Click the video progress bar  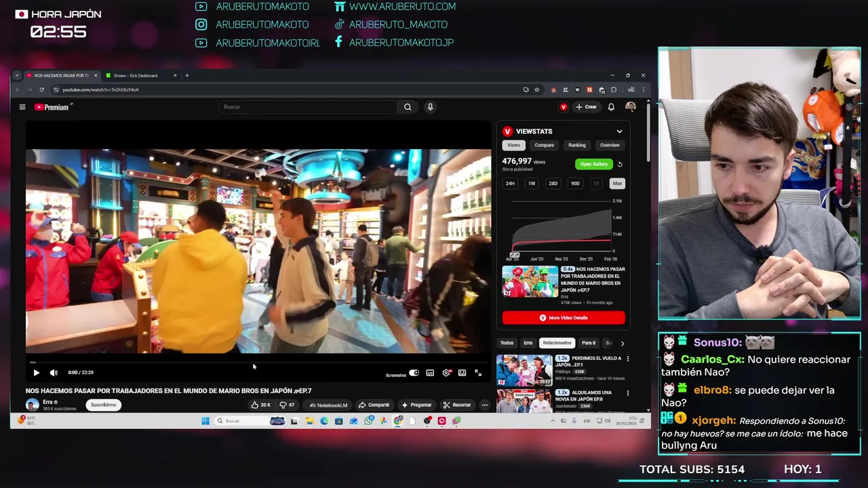tap(258, 363)
